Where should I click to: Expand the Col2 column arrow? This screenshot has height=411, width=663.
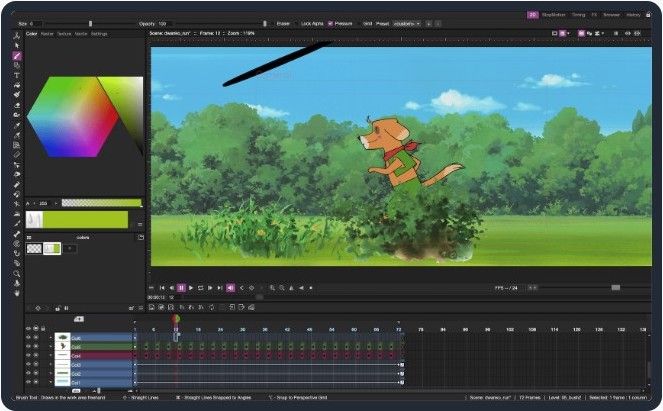coord(51,373)
